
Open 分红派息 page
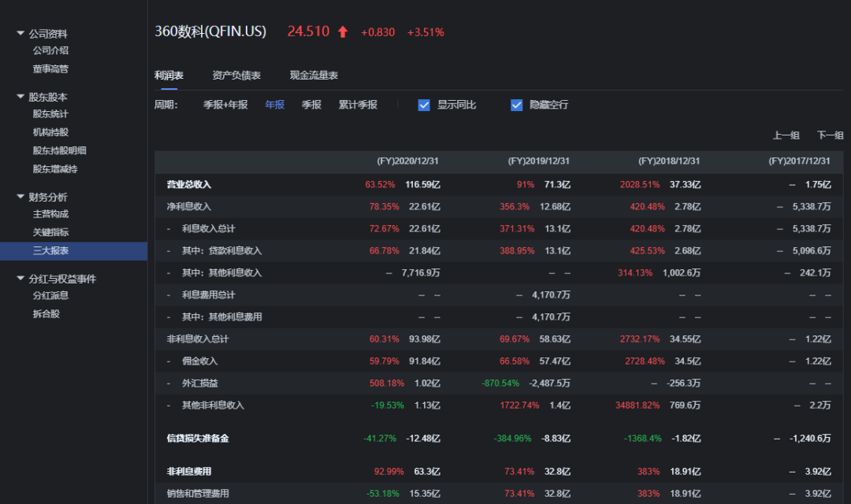[x=50, y=295]
